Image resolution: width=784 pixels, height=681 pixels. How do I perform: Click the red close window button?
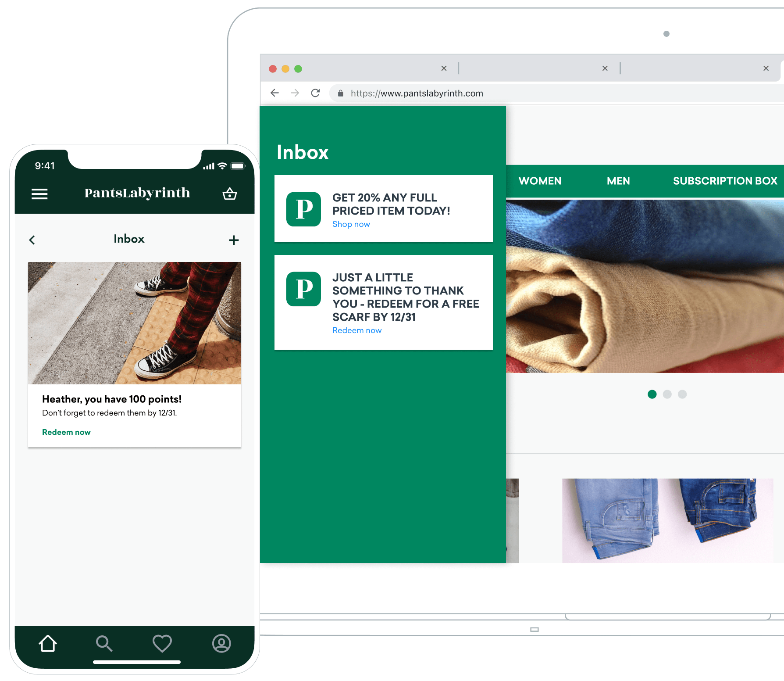(273, 69)
